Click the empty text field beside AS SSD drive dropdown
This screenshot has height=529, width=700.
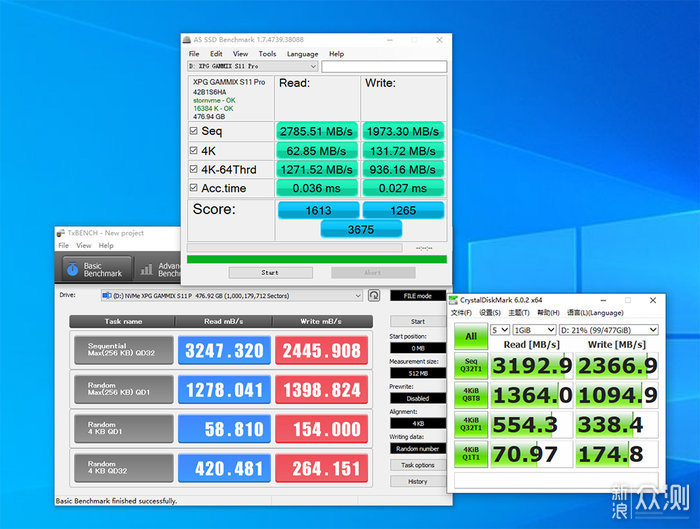coord(384,66)
